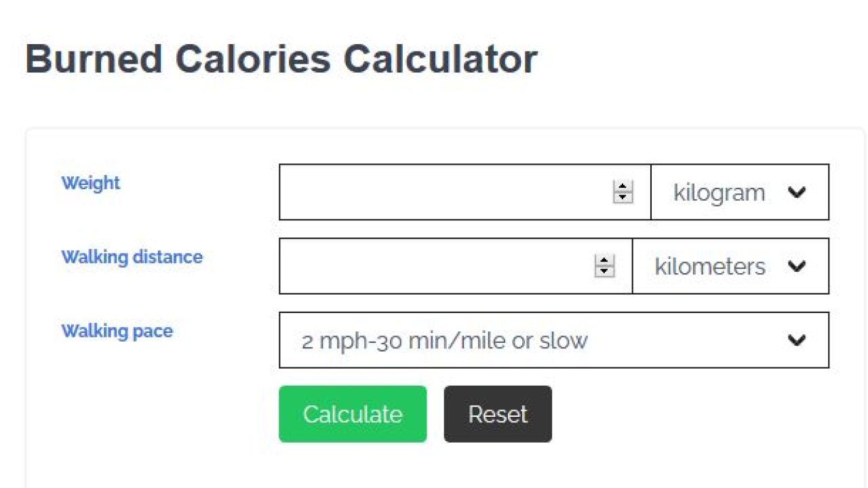Click the dark Reset button

click(x=498, y=414)
